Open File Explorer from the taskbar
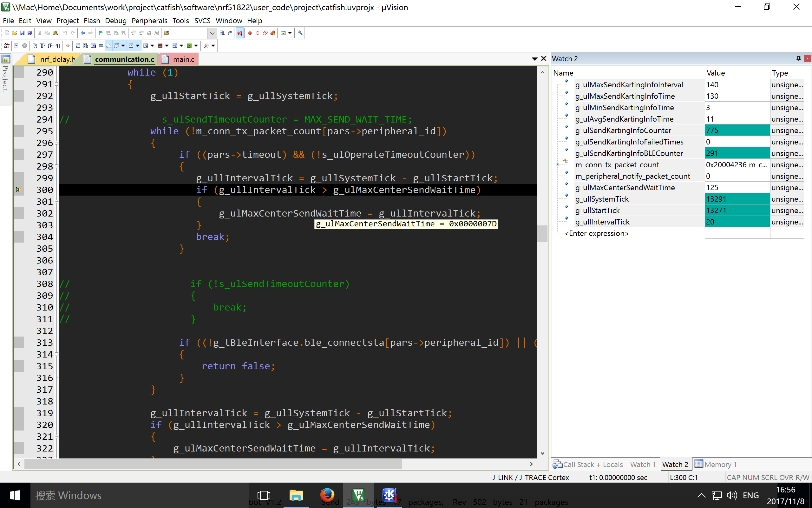 [296, 495]
